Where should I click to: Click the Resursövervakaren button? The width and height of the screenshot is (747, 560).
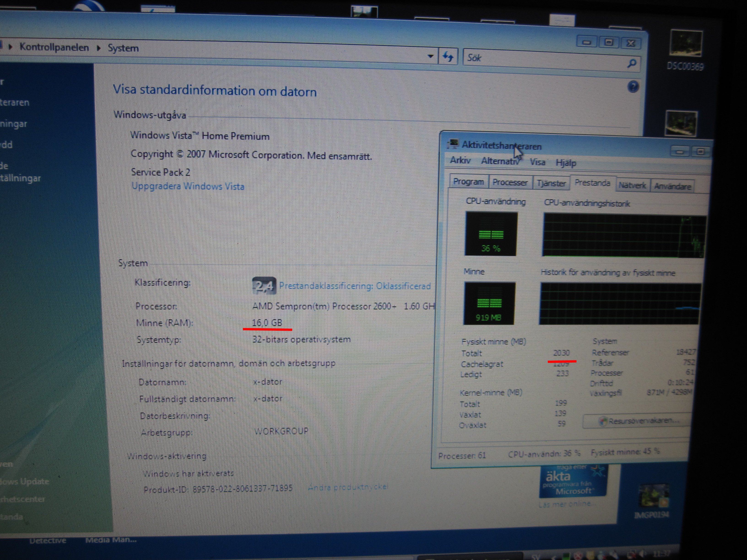[x=637, y=421]
